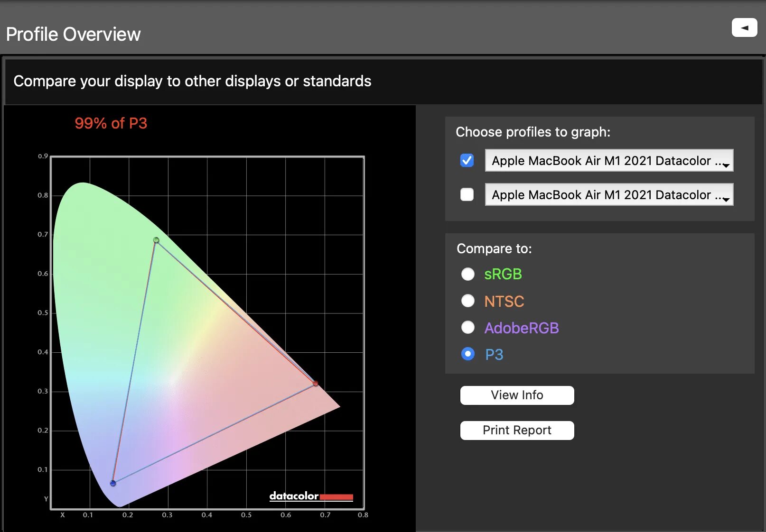Enable the second profile graph checkbox
The width and height of the screenshot is (766, 532).
click(x=467, y=194)
